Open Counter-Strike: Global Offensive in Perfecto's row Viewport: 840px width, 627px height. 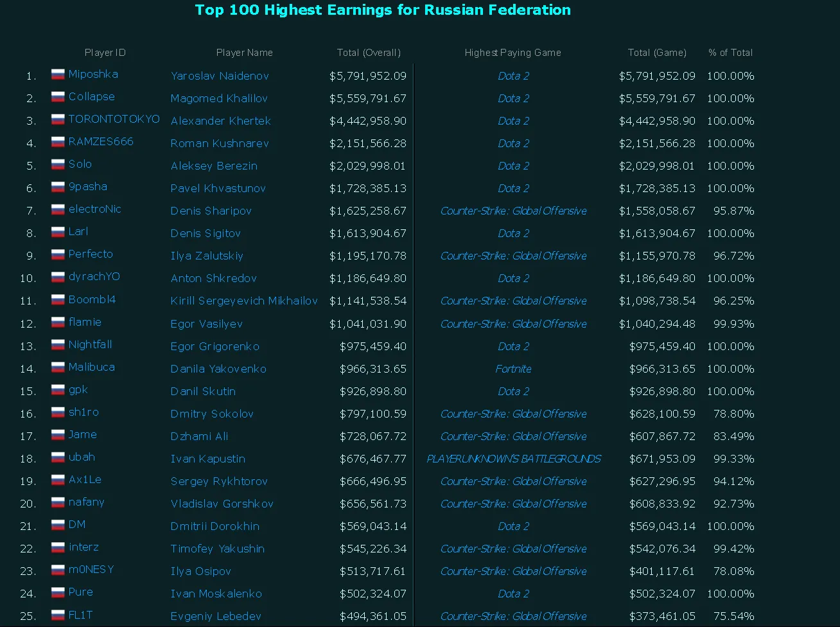[514, 256]
